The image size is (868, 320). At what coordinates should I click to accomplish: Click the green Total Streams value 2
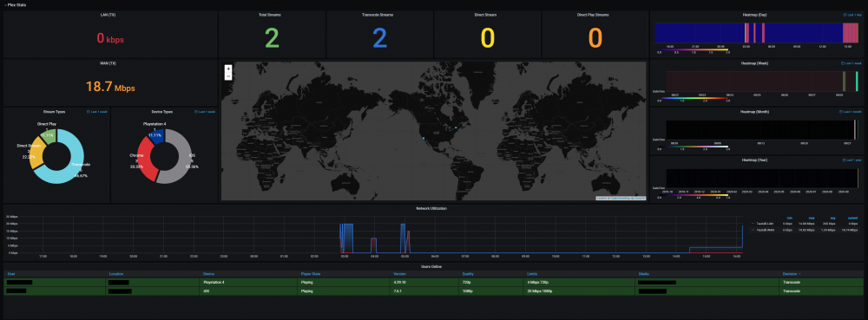coord(272,38)
